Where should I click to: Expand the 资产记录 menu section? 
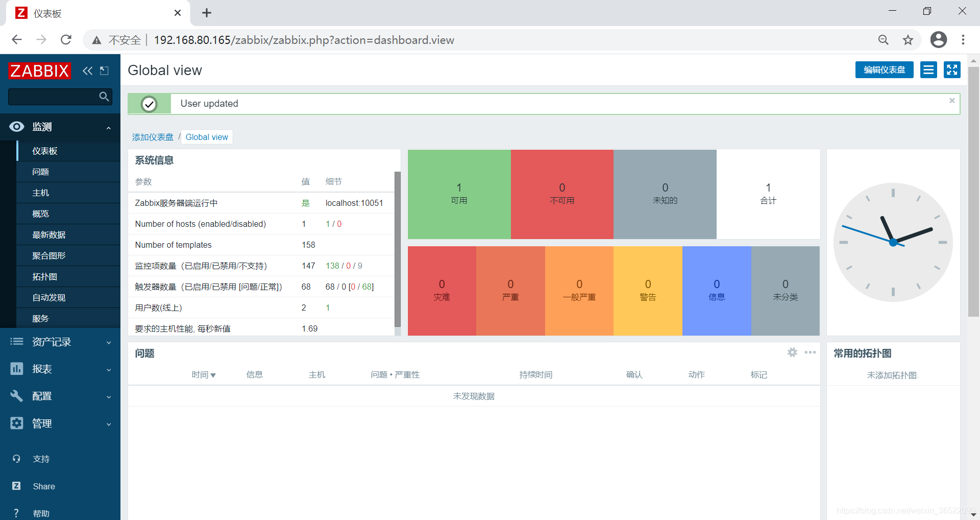109,343
